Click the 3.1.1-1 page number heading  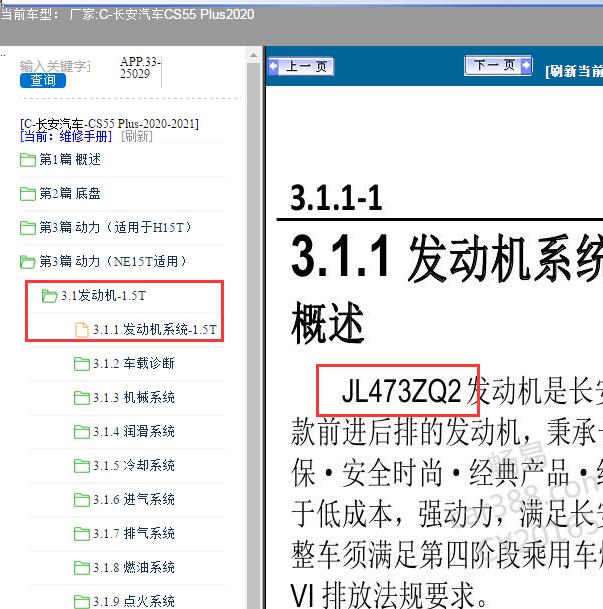[336, 198]
